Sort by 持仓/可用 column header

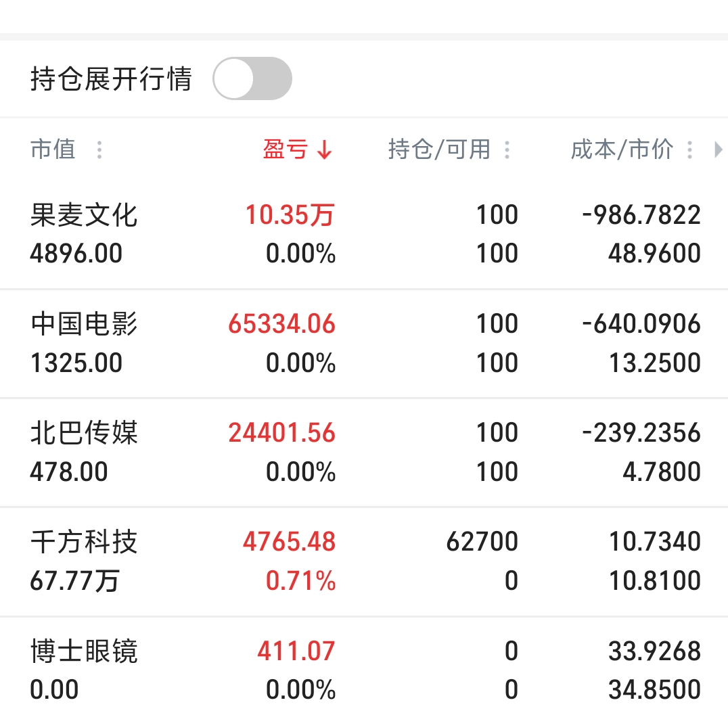coord(439,149)
